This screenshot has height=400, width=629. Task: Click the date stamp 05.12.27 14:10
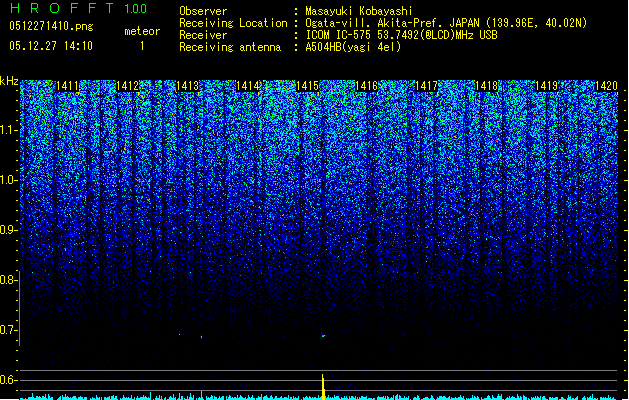[x=51, y=46]
